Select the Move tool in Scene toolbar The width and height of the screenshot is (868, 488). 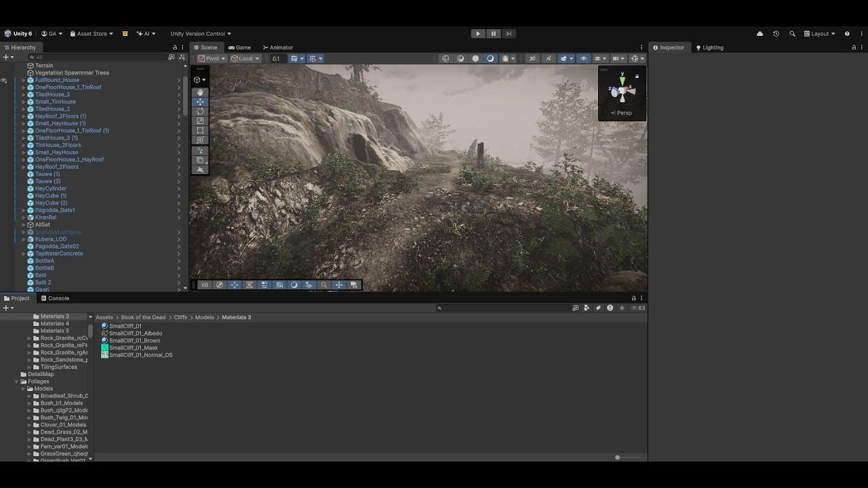[x=200, y=102]
